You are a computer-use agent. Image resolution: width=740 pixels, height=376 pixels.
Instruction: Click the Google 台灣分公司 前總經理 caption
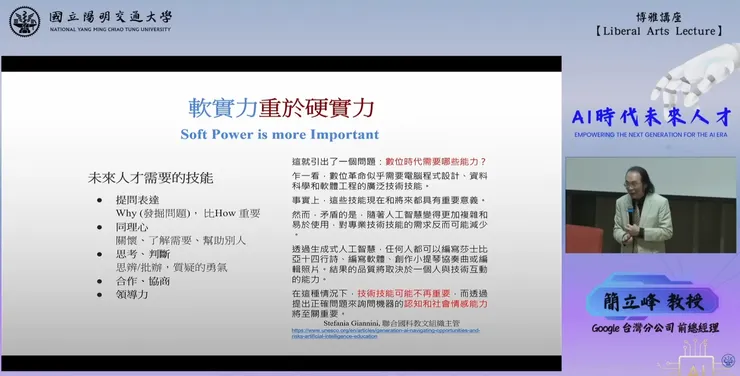pos(655,328)
